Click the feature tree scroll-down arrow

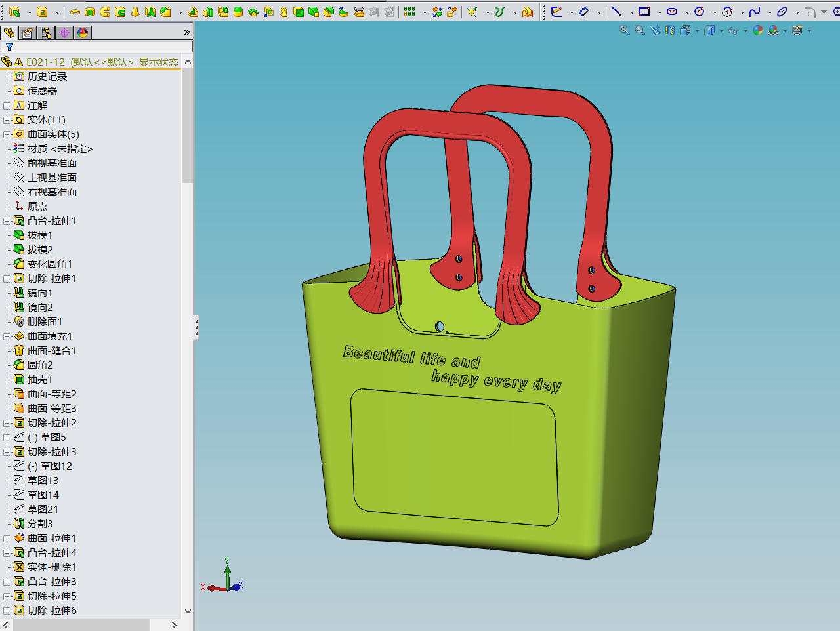point(188,611)
